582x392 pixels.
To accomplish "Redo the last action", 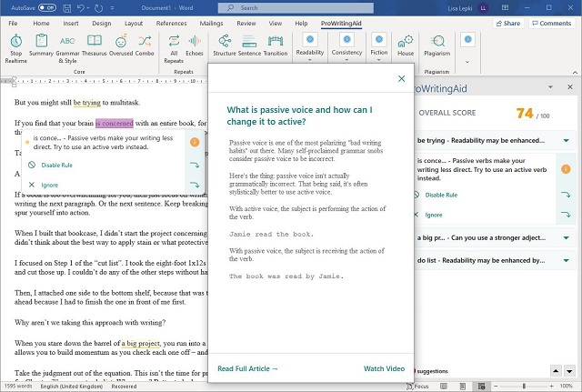I will point(98,8).
